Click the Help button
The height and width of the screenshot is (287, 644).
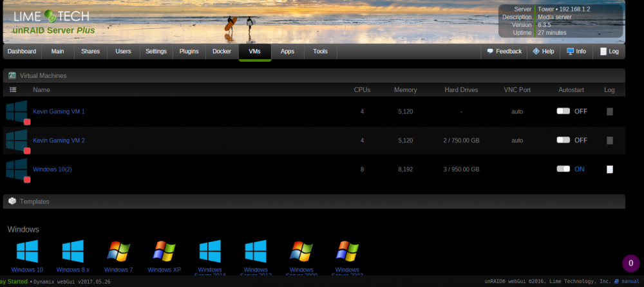coord(544,51)
